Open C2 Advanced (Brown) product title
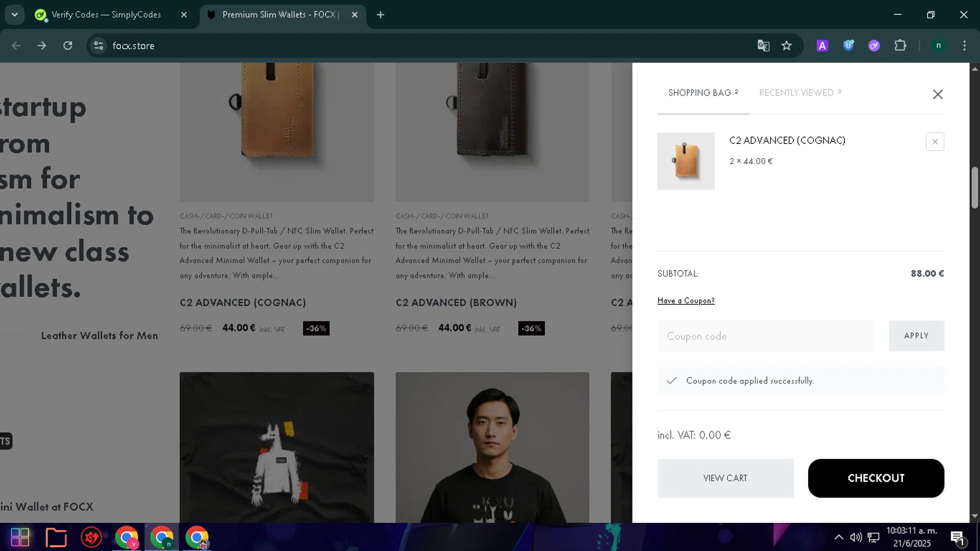Screen dimensions: 980x551 456,303
